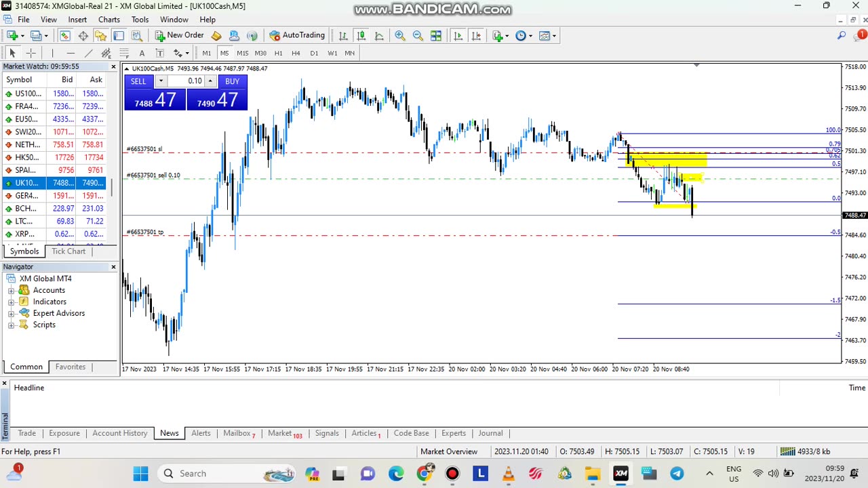
Task: Open the chart periods clock icon
Action: coord(521,35)
